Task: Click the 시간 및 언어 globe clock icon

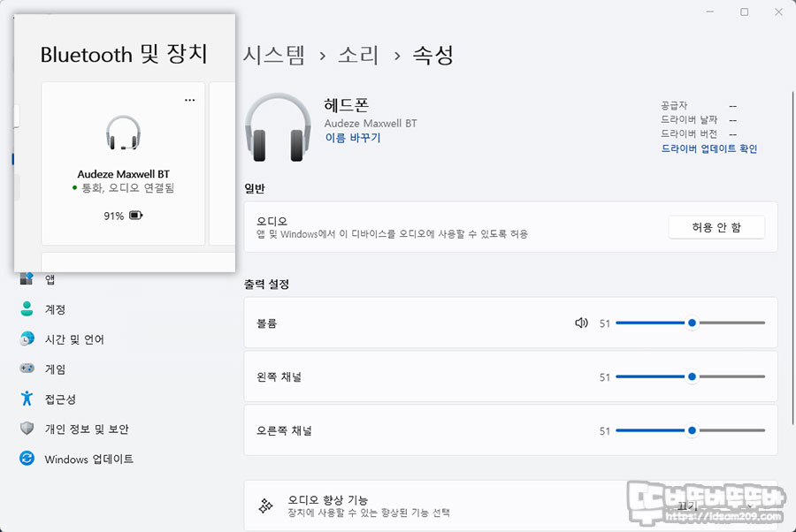Action: tap(27, 338)
